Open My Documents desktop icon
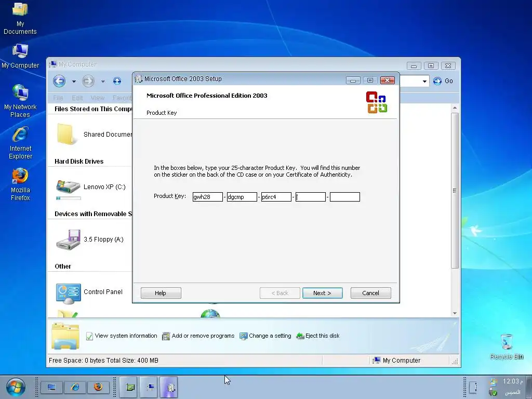 click(x=20, y=18)
